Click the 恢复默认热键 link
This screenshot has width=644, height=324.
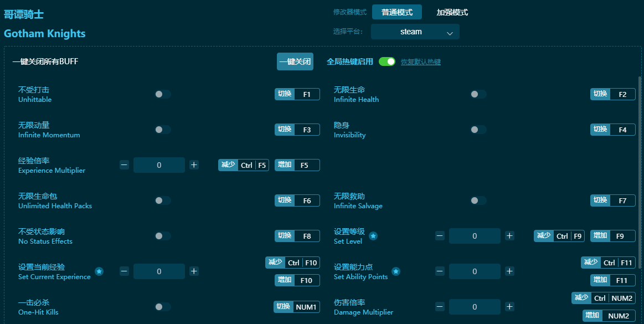(x=421, y=62)
